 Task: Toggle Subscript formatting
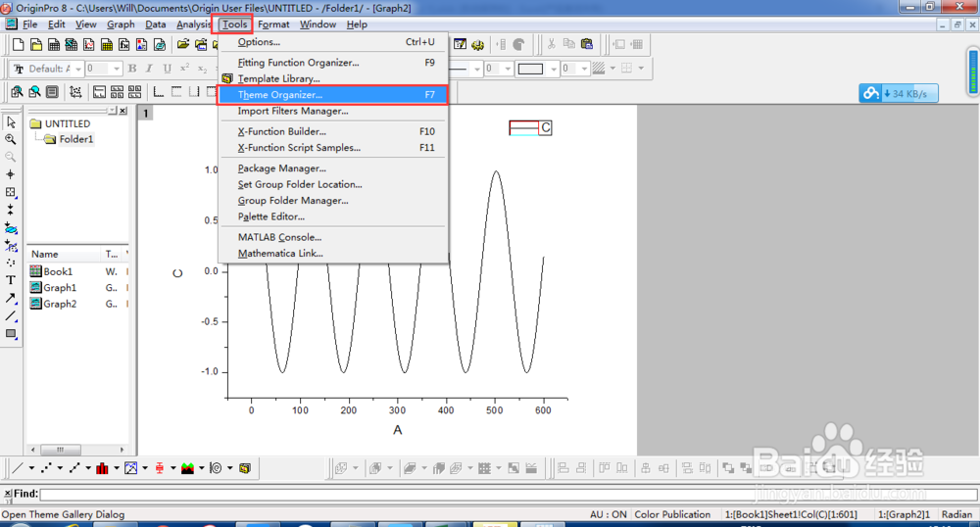coord(202,68)
